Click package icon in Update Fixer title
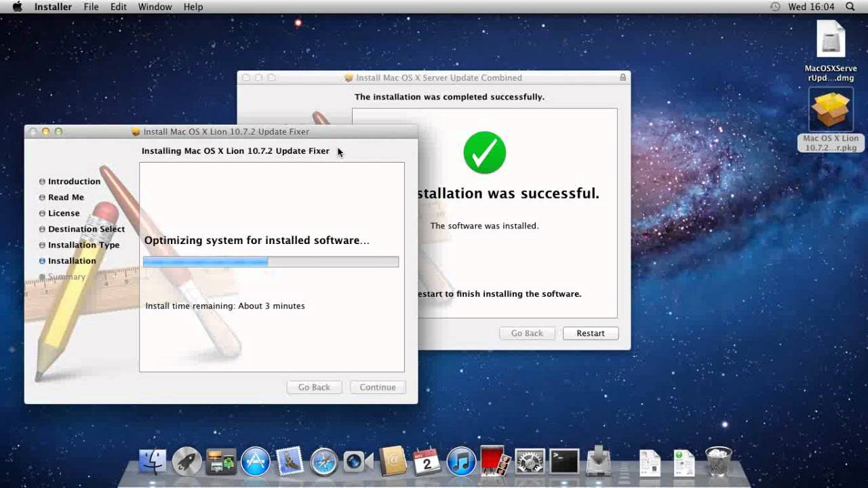Image resolution: width=868 pixels, height=488 pixels. click(136, 131)
